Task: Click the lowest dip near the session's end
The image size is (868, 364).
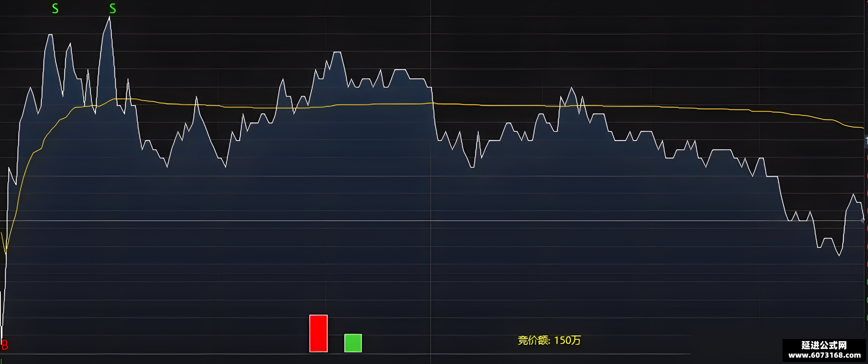Action: click(839, 255)
